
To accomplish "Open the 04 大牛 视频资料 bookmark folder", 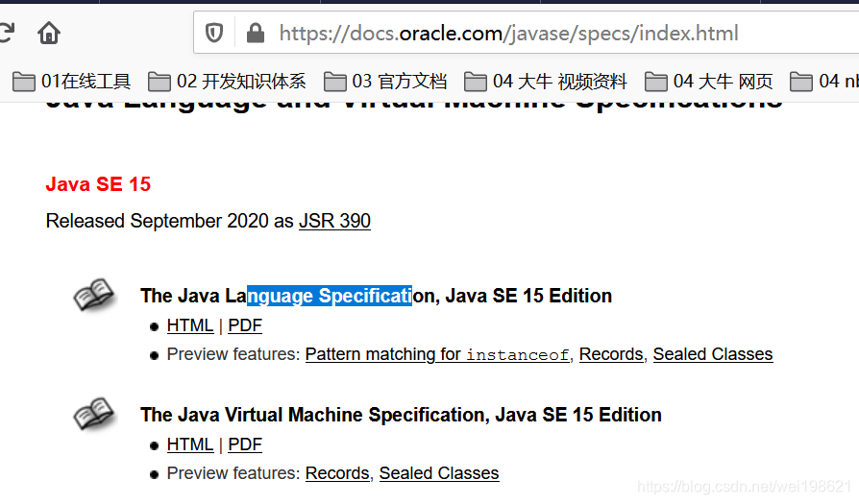I will pyautogui.click(x=546, y=82).
